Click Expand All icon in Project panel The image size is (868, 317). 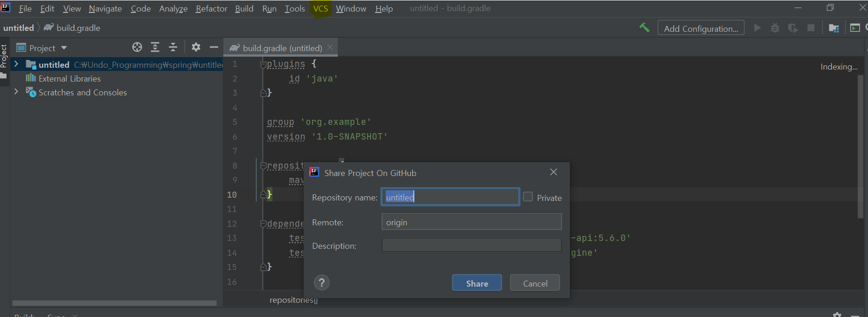(x=155, y=47)
